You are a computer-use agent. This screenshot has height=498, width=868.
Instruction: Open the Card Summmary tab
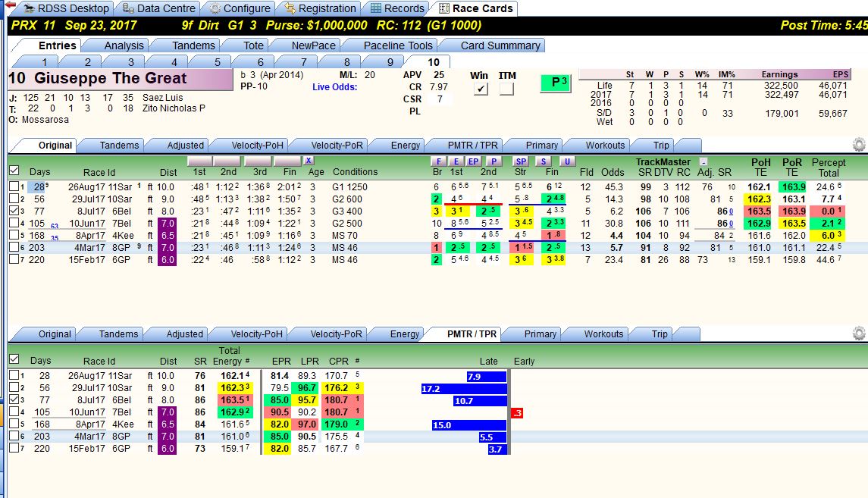pos(500,45)
